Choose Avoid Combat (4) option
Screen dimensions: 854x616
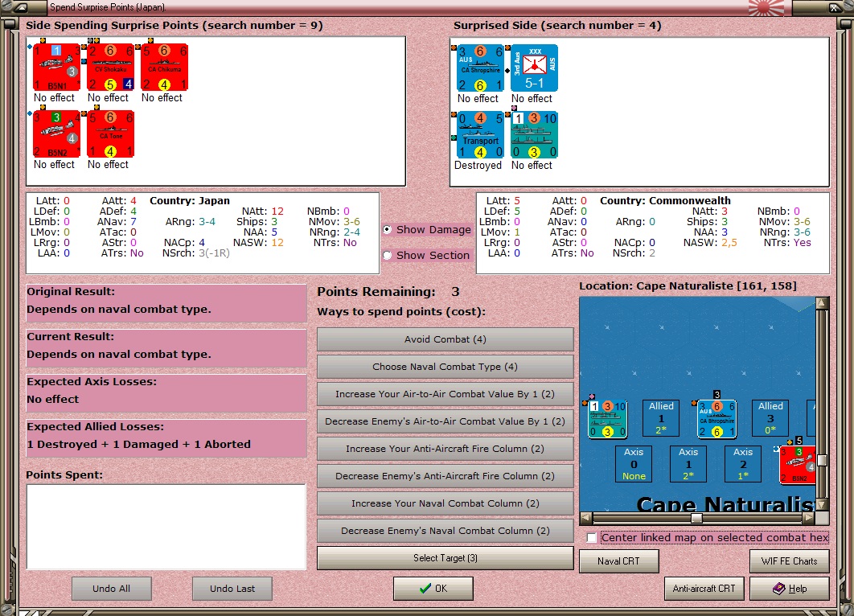point(445,339)
